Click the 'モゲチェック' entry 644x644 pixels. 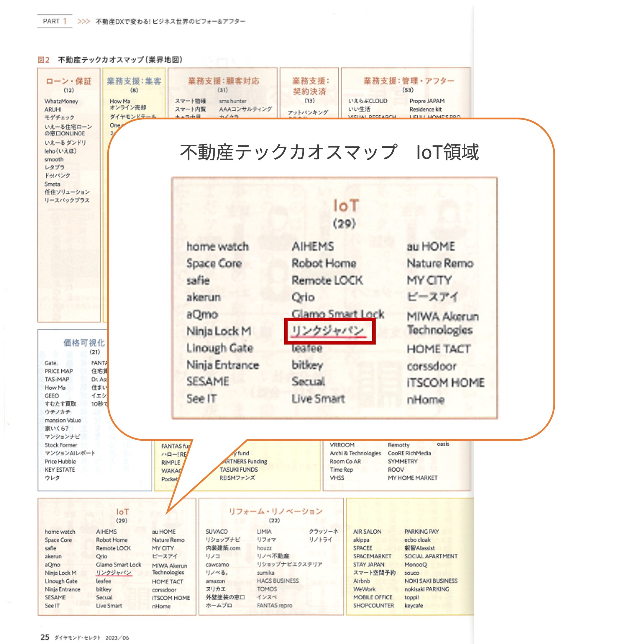[59, 117]
